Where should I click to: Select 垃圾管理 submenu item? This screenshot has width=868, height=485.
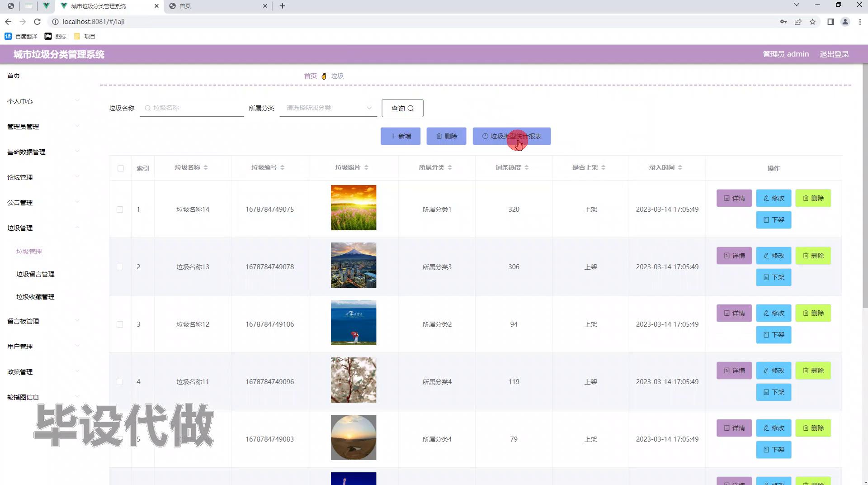[29, 252]
